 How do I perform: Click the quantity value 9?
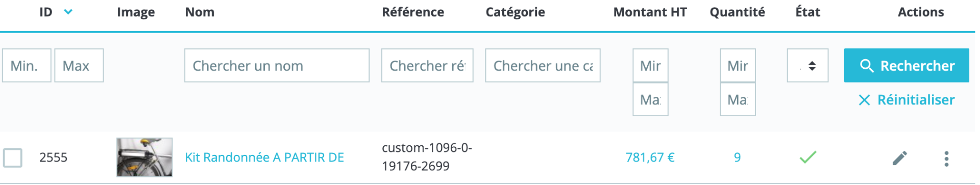(x=737, y=157)
